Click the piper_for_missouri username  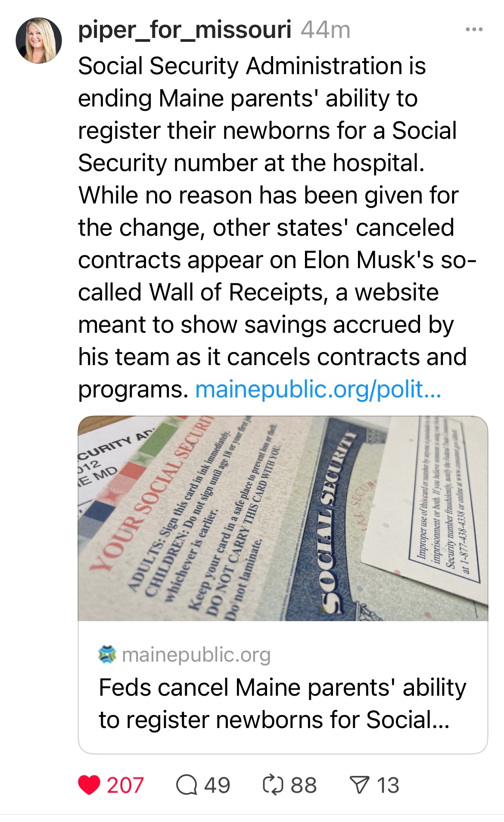coord(184,30)
